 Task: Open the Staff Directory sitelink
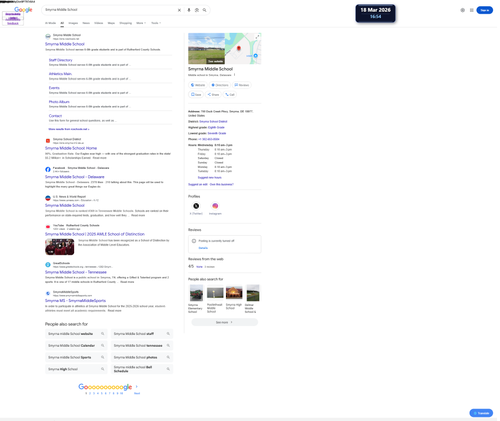point(60,60)
